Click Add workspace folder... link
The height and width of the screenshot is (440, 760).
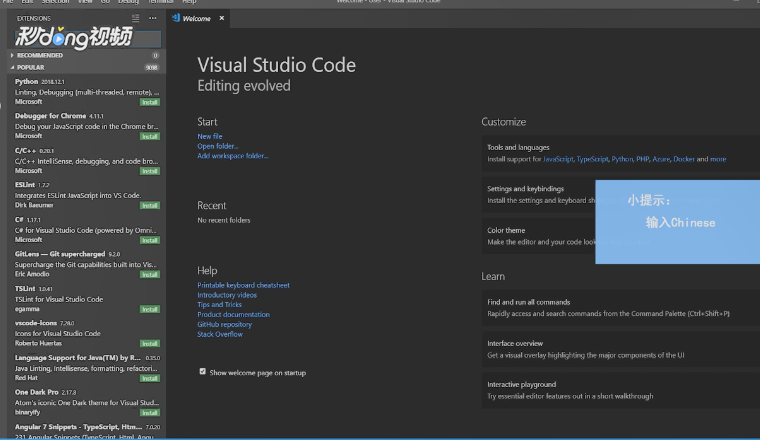(x=233, y=156)
